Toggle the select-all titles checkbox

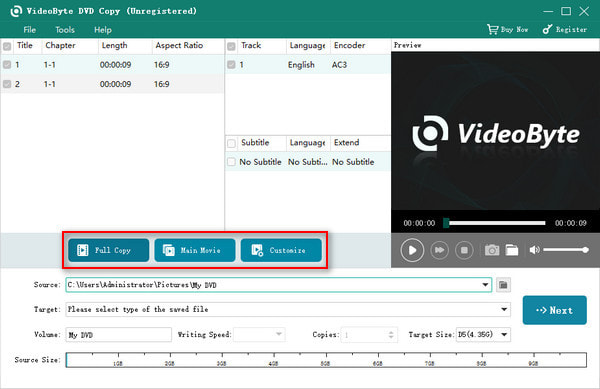tap(7, 47)
